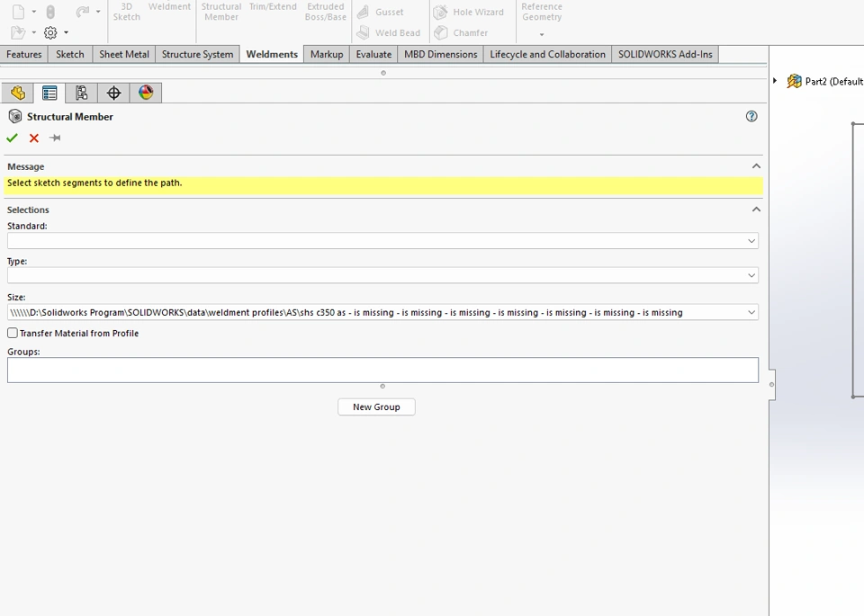Open the Evaluate tab
Viewport: 864px width, 616px height.
click(373, 54)
